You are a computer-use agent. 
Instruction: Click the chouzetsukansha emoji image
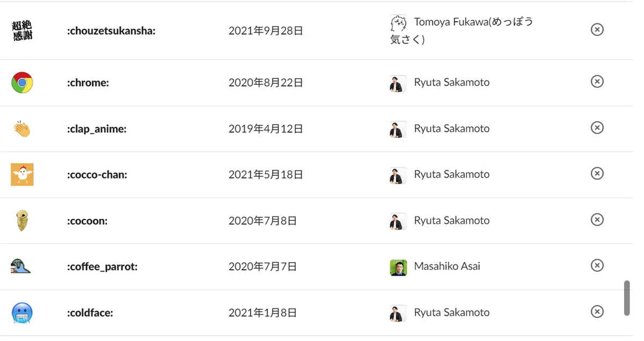coord(22,31)
